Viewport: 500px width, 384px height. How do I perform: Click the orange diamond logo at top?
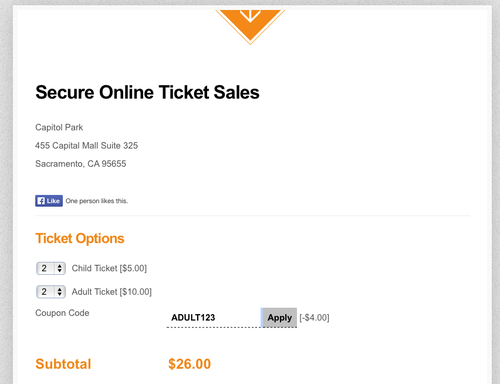(x=250, y=26)
